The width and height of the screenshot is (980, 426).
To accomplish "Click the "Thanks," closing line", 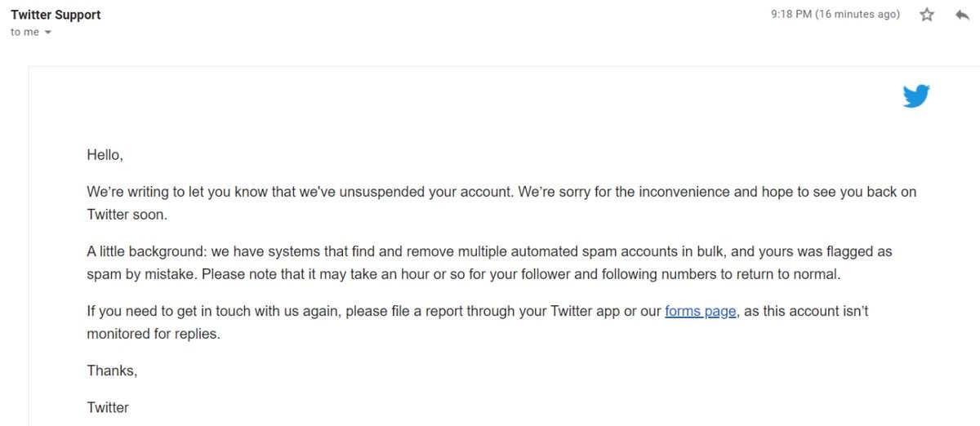I will [112, 371].
